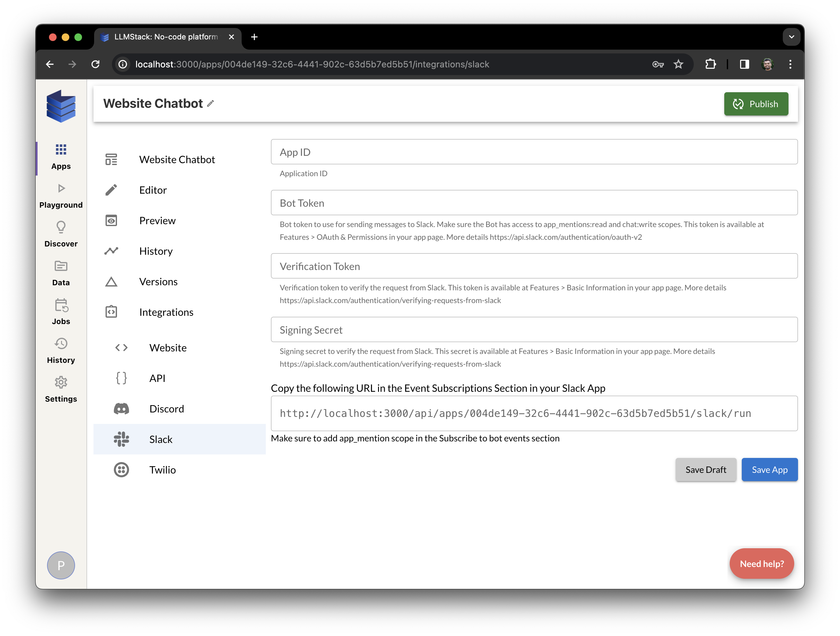Expand the Integrations section

(166, 312)
